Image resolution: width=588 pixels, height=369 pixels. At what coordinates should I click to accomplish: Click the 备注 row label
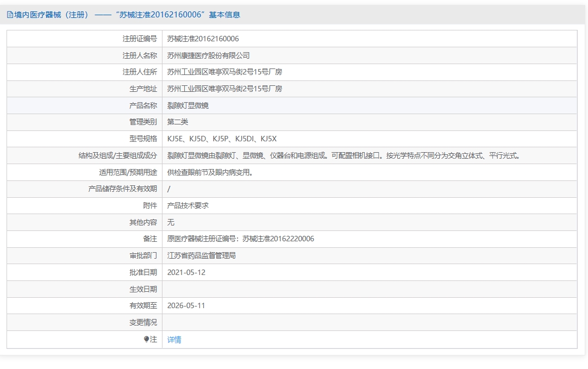coord(150,239)
